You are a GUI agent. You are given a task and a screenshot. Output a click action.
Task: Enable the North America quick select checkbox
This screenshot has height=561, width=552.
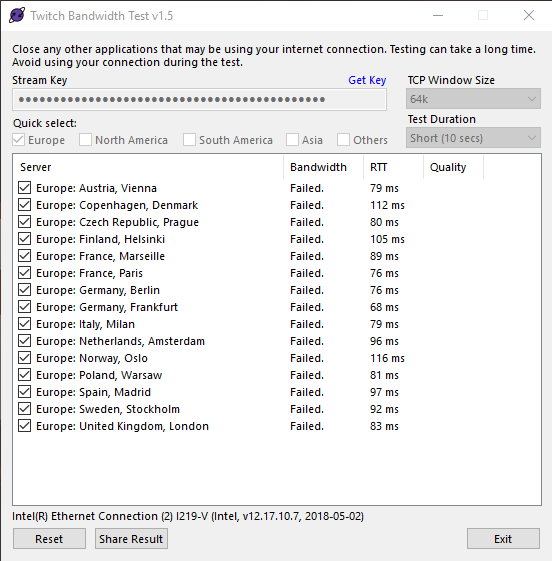click(85, 140)
